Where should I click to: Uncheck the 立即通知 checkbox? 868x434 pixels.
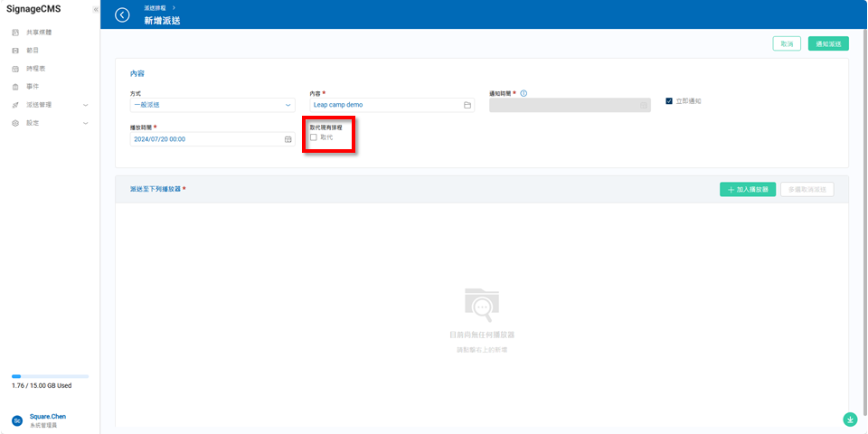669,100
